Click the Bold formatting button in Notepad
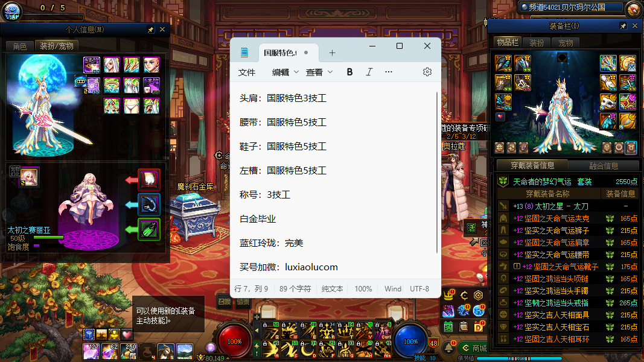644x362 pixels. click(349, 72)
